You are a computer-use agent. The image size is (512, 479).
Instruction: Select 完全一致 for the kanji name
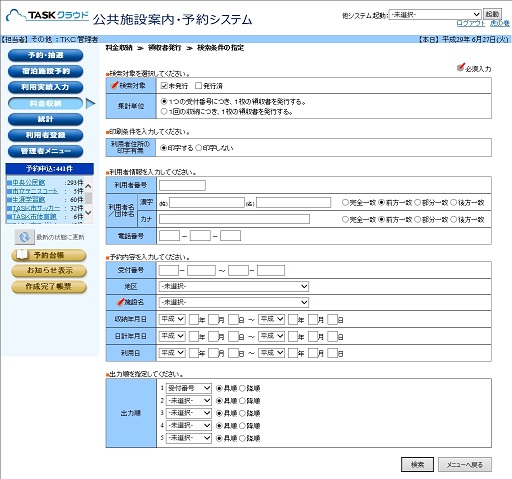(x=345, y=202)
